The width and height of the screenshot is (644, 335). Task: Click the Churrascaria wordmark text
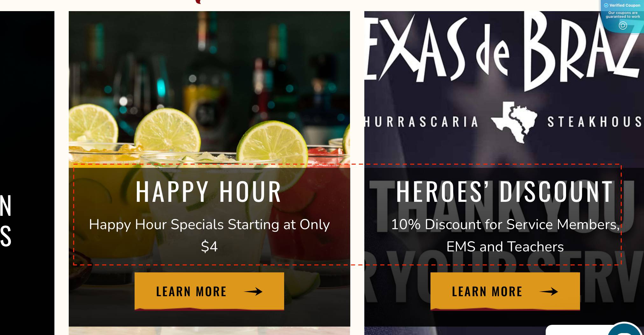tap(421, 122)
